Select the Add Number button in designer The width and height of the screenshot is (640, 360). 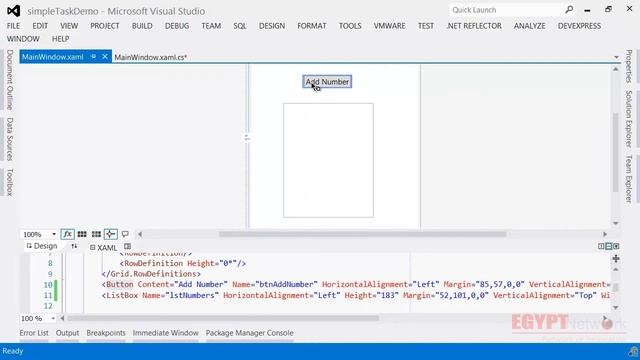pos(327,82)
